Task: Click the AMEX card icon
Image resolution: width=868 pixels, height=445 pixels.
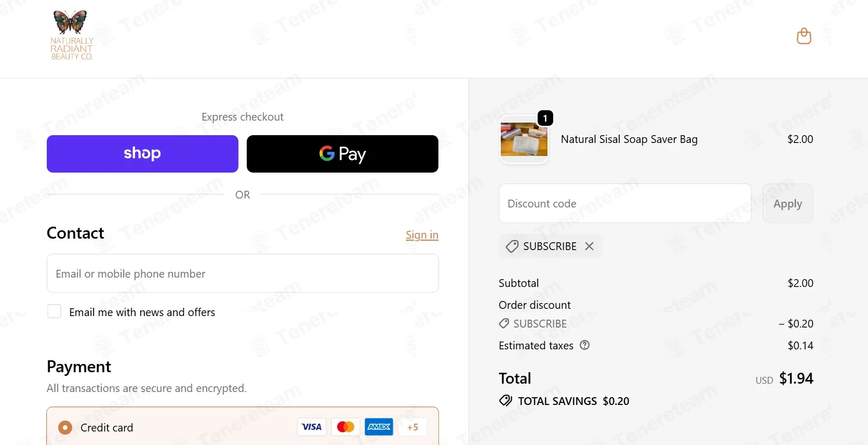Action: point(379,427)
